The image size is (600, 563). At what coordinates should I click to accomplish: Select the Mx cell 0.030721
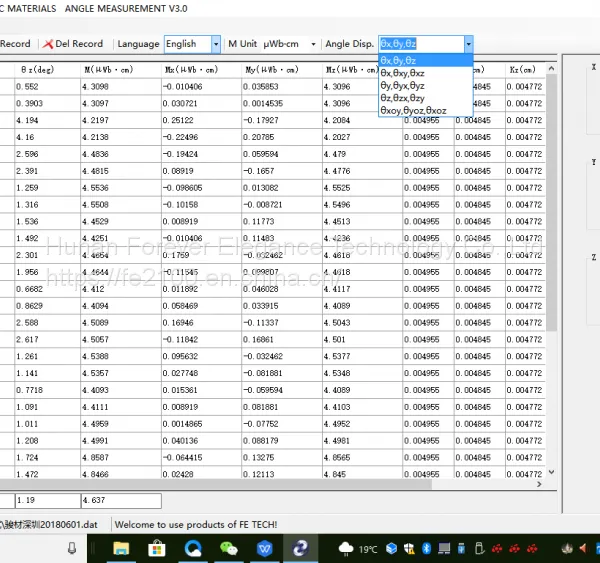[x=201, y=104]
